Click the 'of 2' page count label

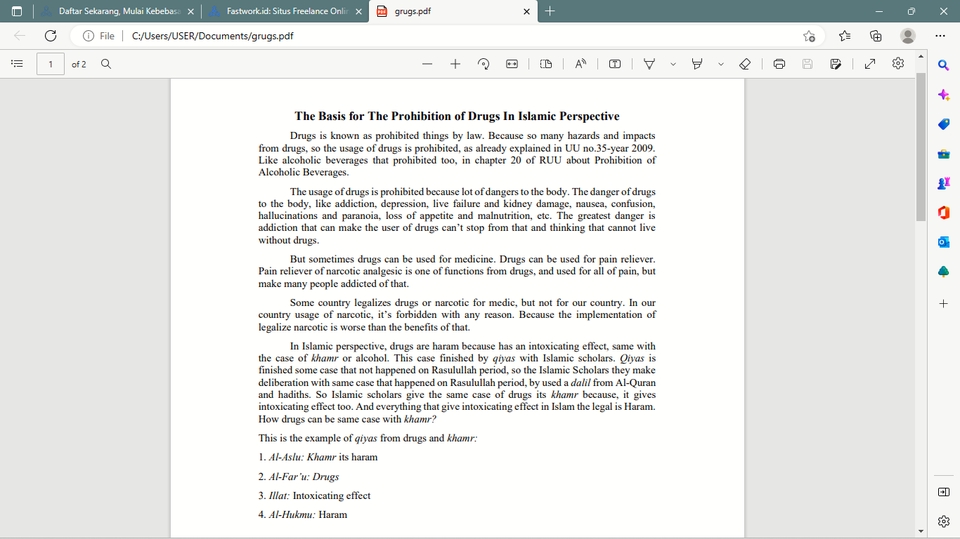tap(79, 64)
